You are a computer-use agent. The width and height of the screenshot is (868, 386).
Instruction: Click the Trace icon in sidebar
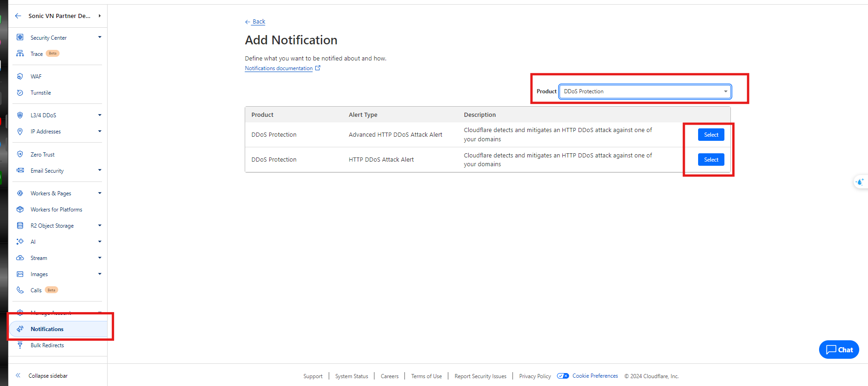coord(20,54)
